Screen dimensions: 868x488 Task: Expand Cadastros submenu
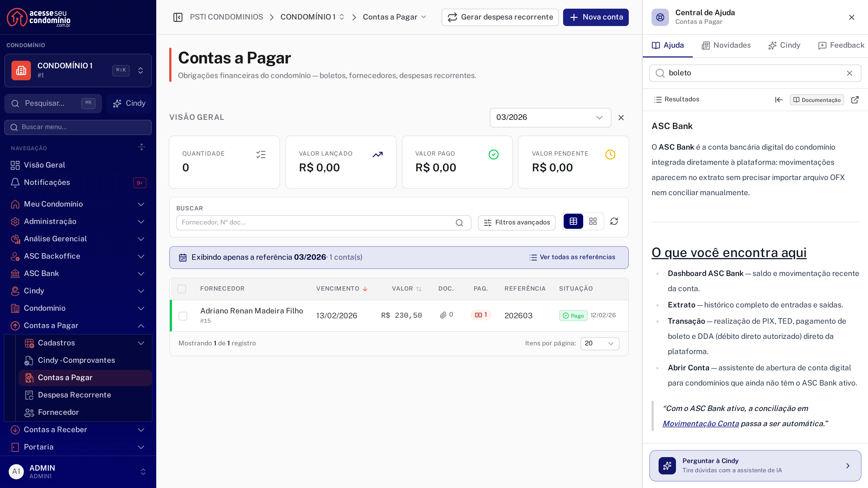tap(85, 343)
